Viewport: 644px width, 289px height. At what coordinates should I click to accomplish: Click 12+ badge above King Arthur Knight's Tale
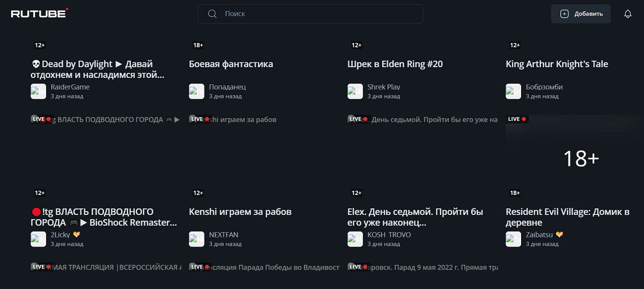pos(515,45)
